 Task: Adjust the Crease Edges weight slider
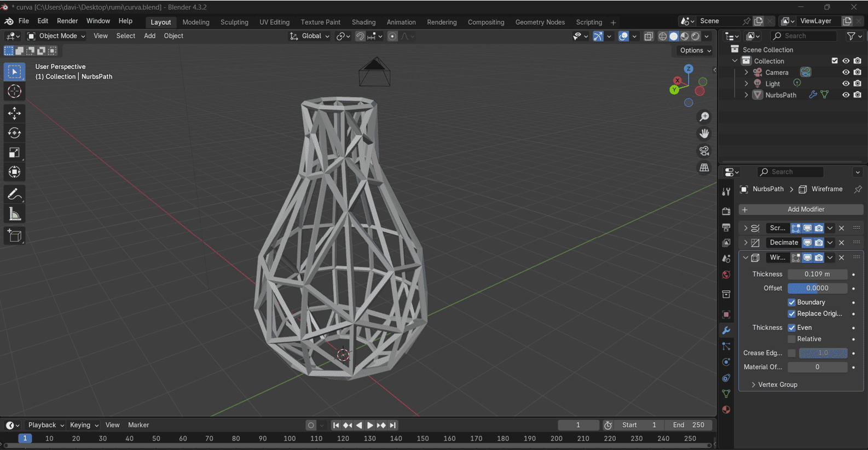click(823, 353)
